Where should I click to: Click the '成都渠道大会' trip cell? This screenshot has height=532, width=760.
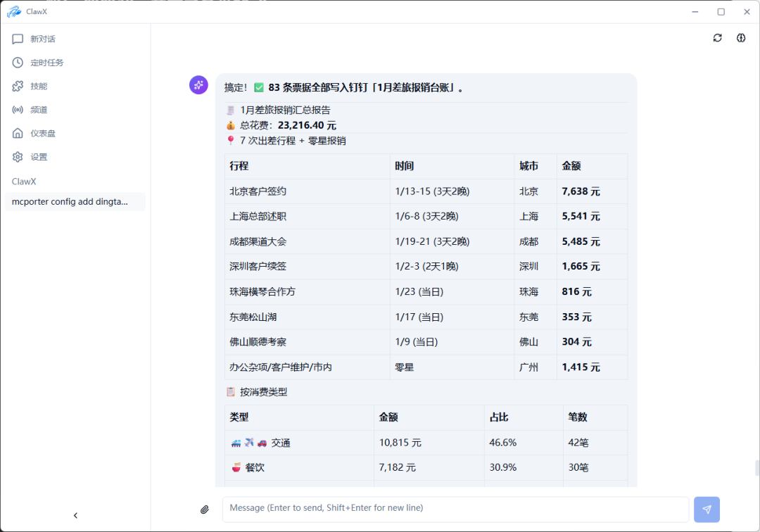click(x=308, y=241)
